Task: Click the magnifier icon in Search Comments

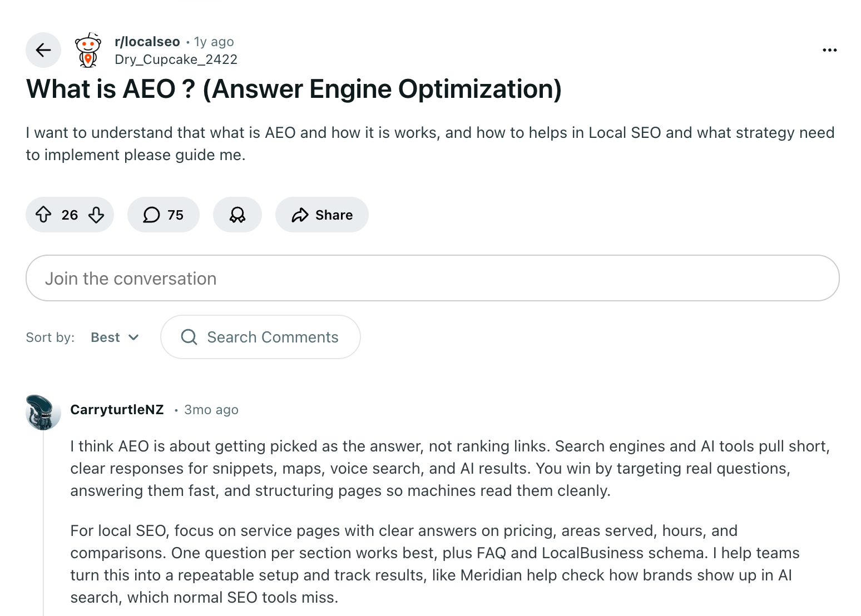Action: pyautogui.click(x=189, y=337)
